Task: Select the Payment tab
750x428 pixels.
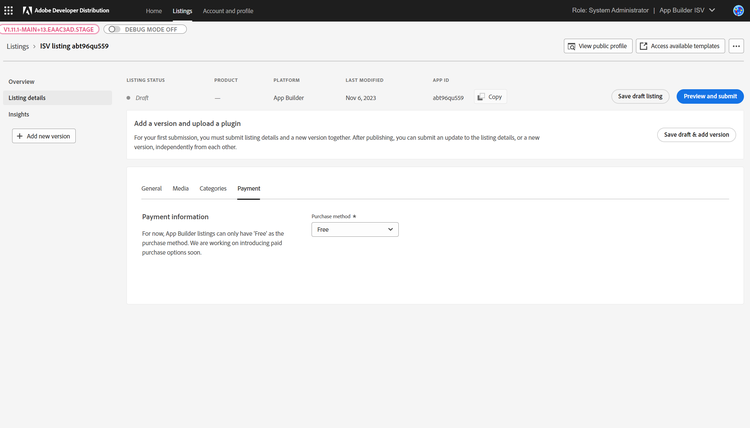Action: 249,188
